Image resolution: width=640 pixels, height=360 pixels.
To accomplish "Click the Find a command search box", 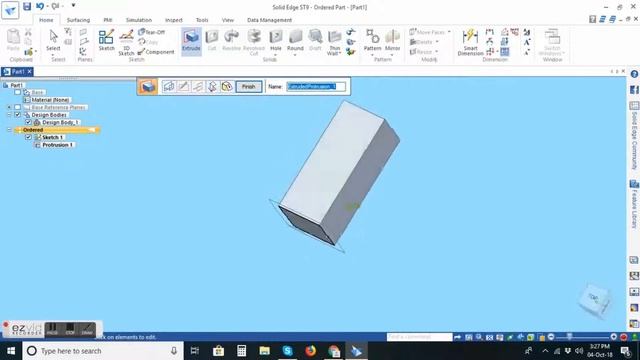I will pyautogui.click(x=419, y=337).
